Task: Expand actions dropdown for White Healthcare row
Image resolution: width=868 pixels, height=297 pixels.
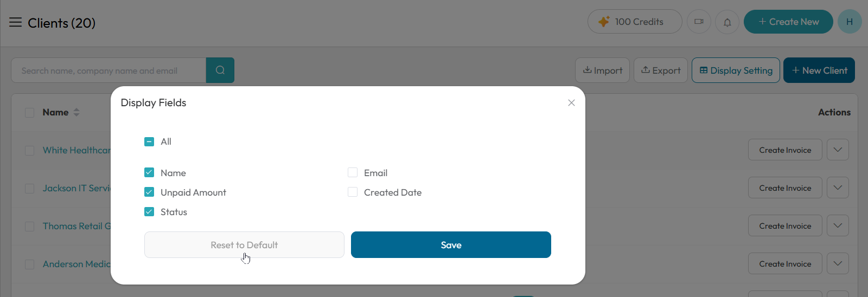Action: [838, 150]
